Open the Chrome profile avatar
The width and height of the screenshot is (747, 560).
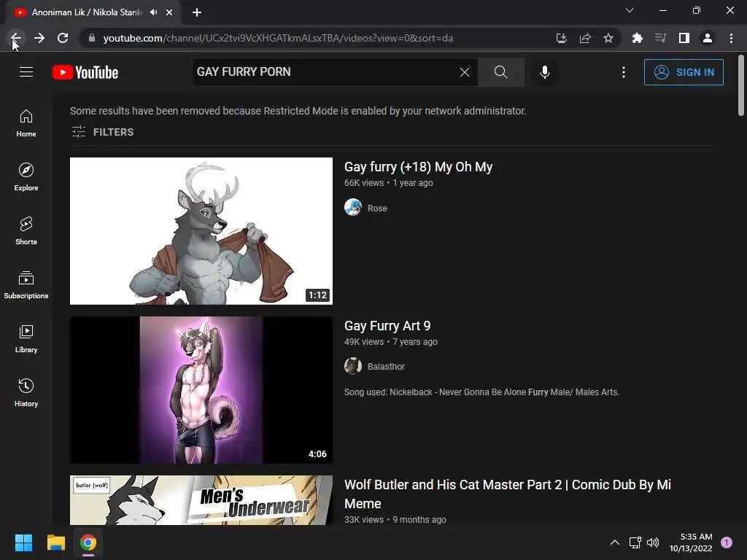tap(708, 38)
